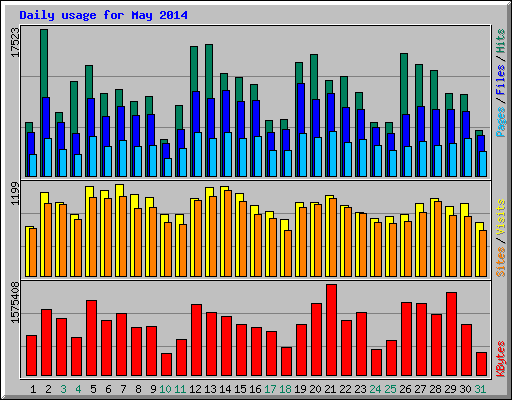Screen dimensions: 512x400
Task: Click the tallest green hits bar for day 2
Action: click(x=44, y=63)
